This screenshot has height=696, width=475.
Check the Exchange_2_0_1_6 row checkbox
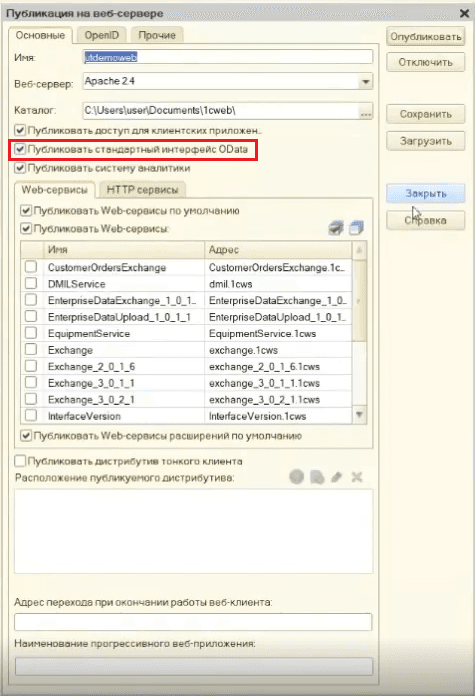coord(31,366)
